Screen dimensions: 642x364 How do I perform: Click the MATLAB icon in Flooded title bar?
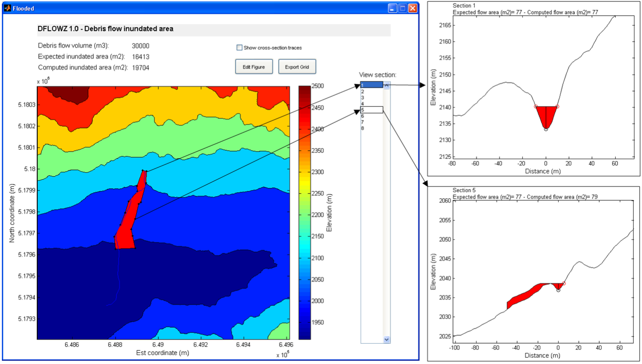click(7, 8)
